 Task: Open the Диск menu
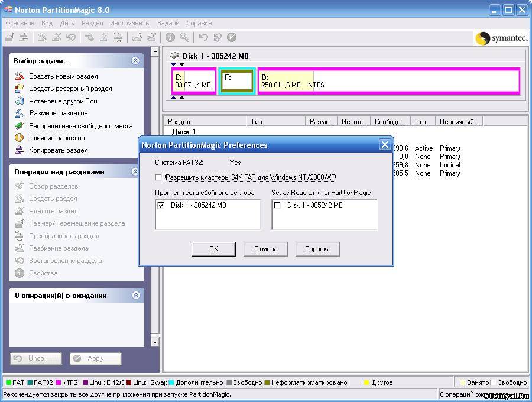[67, 23]
